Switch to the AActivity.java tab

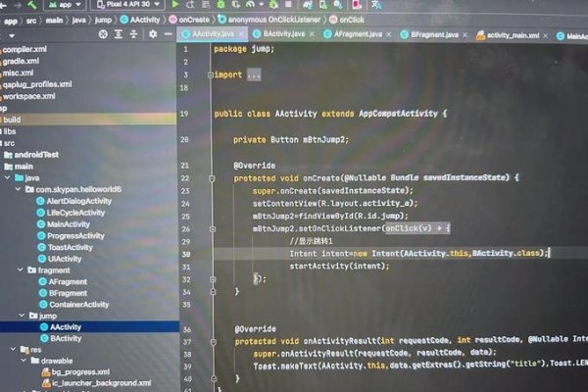click(x=213, y=34)
